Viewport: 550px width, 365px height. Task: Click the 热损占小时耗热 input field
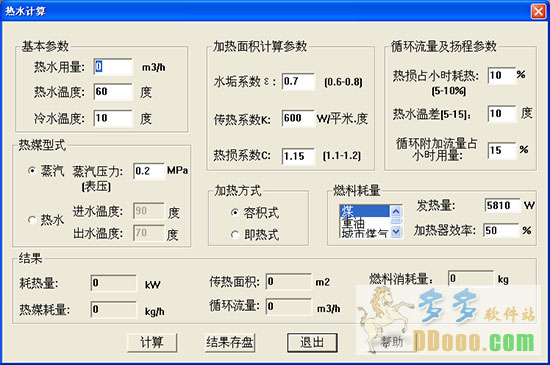point(502,75)
